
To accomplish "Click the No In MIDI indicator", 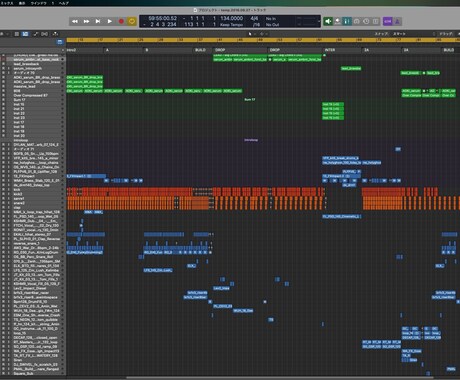I will point(271,19).
